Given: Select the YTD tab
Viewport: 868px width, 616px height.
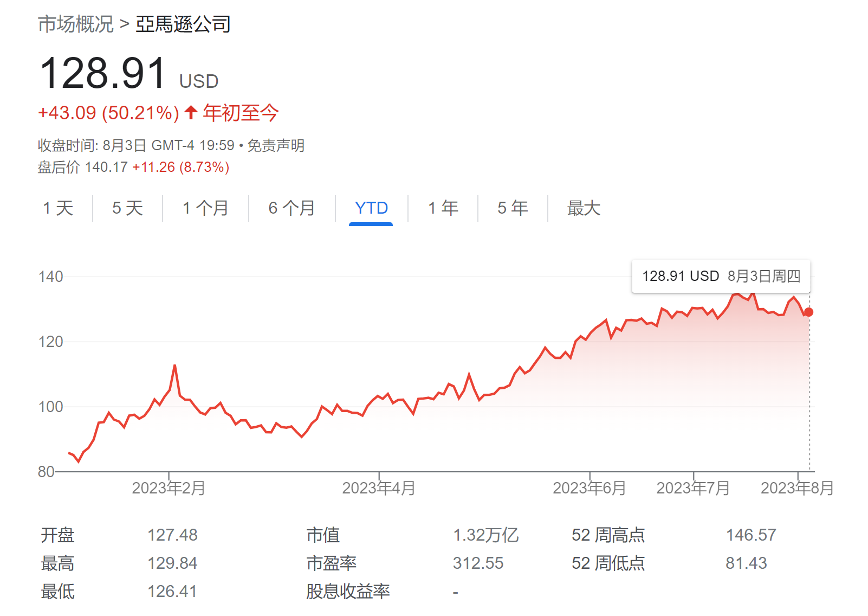Looking at the screenshot, I should [x=371, y=208].
